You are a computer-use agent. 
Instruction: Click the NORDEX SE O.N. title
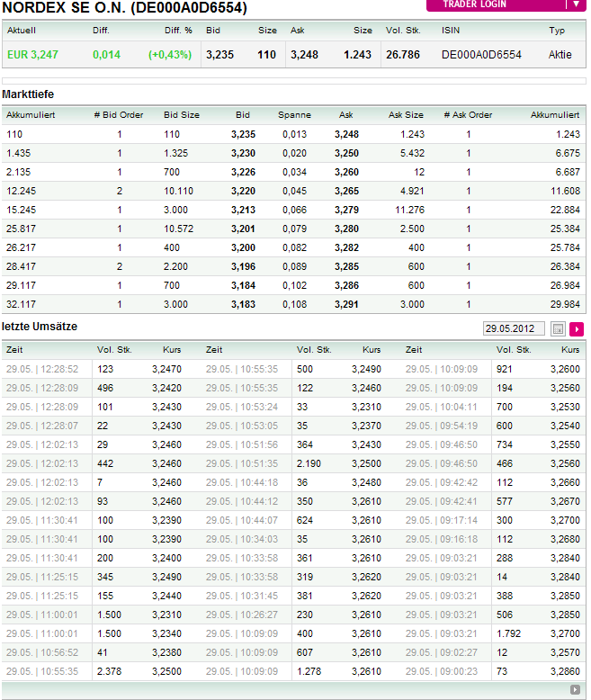[x=125, y=8]
